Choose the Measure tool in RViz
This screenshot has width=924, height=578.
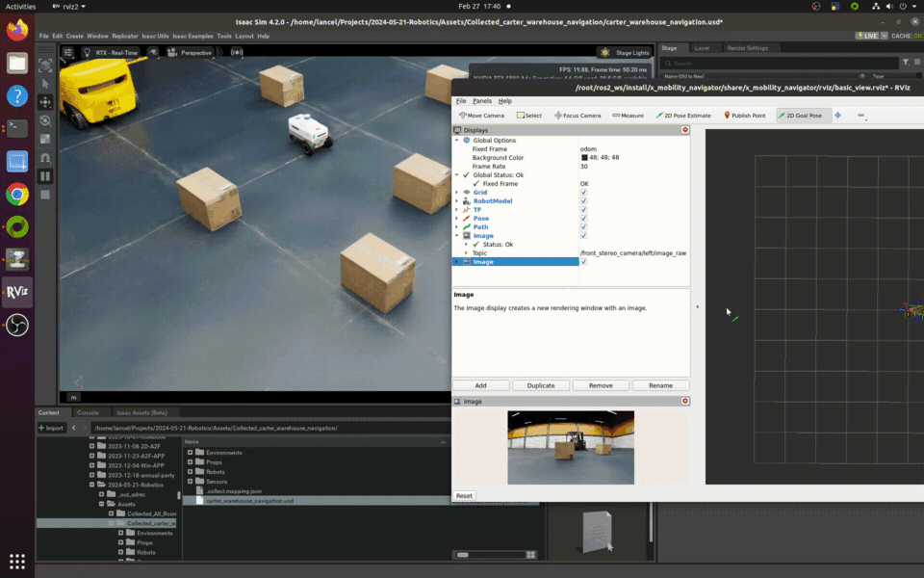coord(627,116)
